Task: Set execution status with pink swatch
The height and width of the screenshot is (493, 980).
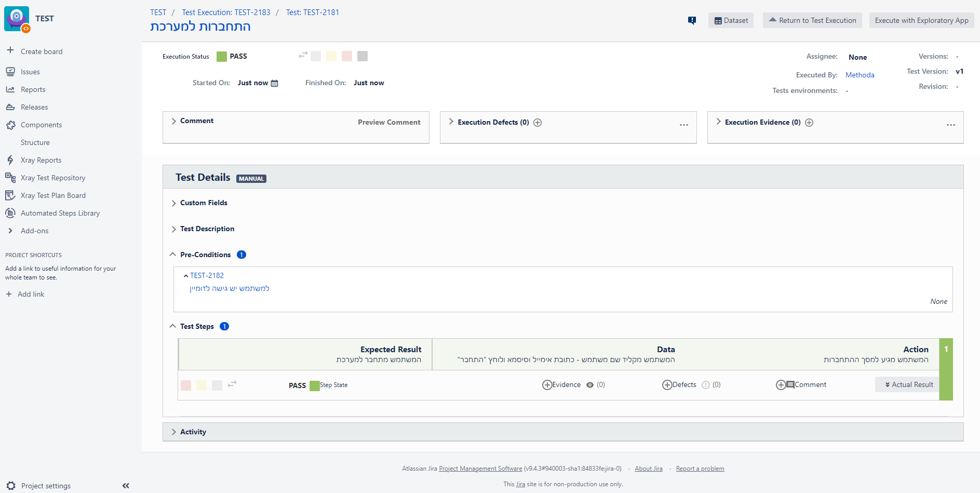Action: (347, 56)
